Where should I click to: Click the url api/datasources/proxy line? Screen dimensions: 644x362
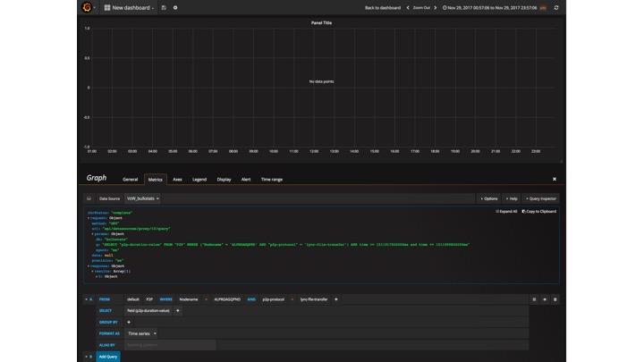pyautogui.click(x=131, y=229)
